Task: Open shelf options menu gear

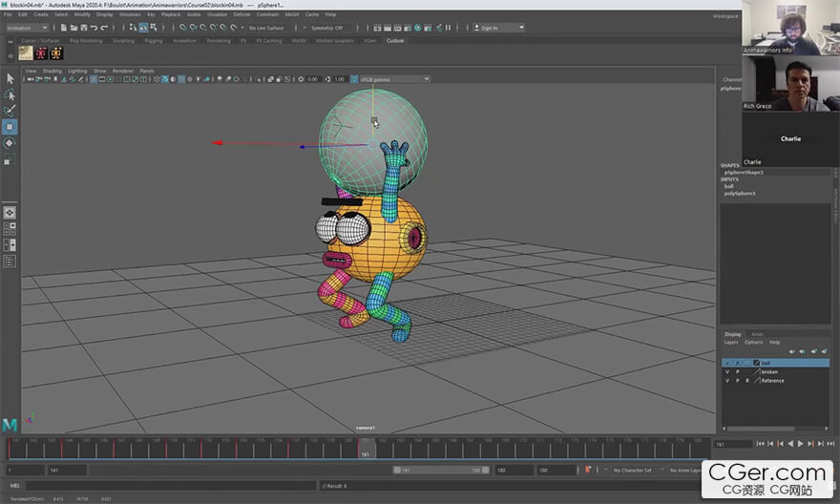Action: tap(10, 55)
